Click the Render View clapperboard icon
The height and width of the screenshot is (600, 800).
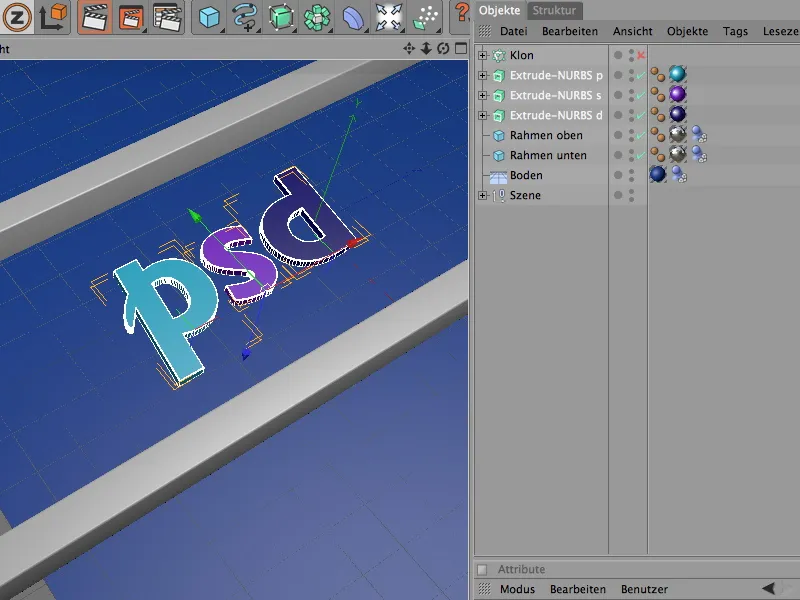coord(94,16)
